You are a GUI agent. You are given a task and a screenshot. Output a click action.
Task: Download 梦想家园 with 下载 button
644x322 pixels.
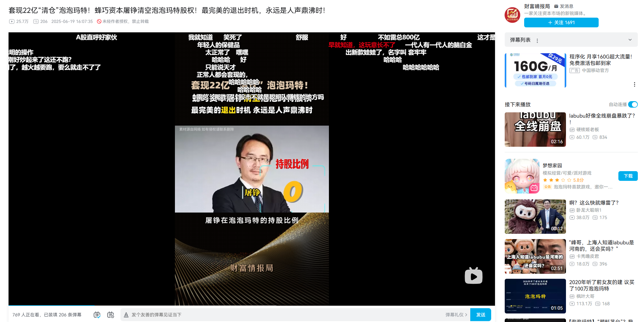pyautogui.click(x=628, y=176)
